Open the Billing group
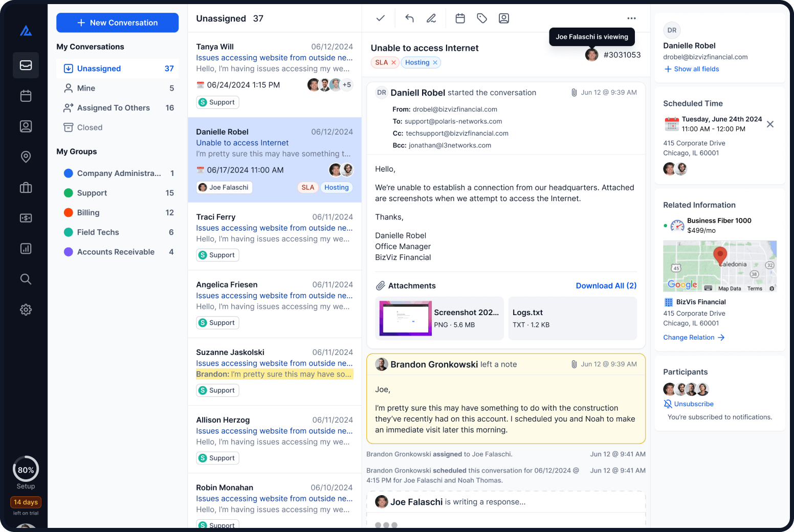 click(118, 212)
